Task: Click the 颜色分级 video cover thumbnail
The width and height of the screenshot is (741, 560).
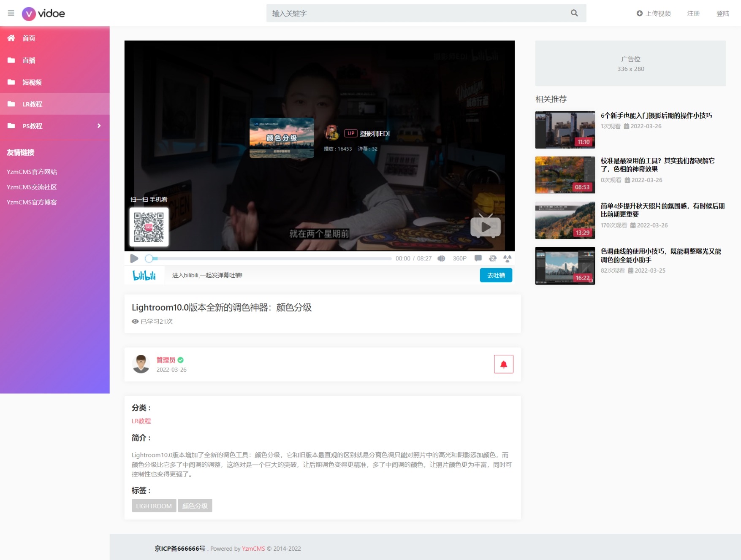Action: tap(282, 138)
